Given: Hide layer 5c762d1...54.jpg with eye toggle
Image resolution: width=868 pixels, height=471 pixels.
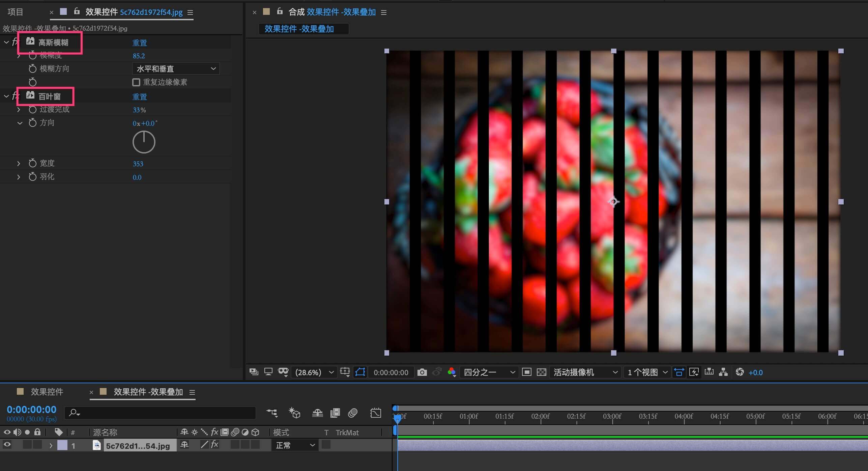Looking at the screenshot, I should pos(7,445).
